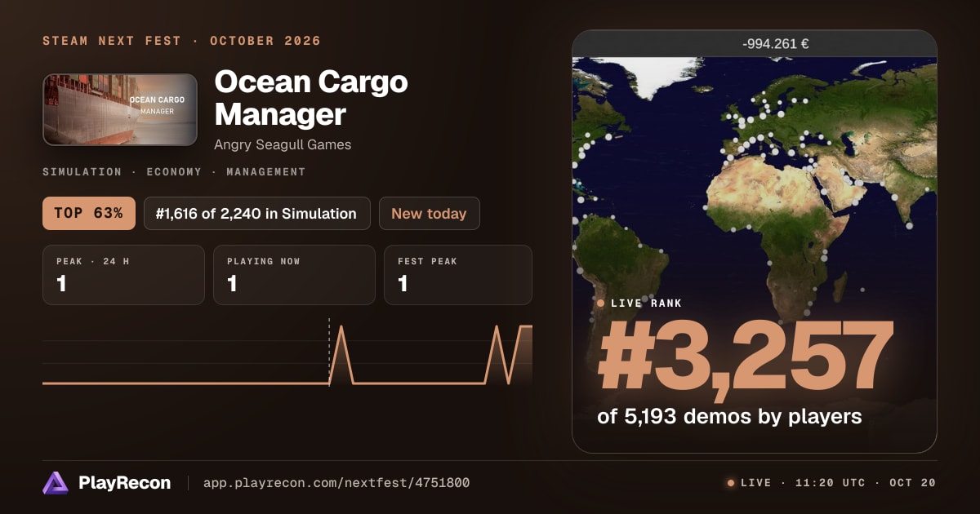
Task: Click the LIVE status dot in the footer
Action: click(x=731, y=483)
